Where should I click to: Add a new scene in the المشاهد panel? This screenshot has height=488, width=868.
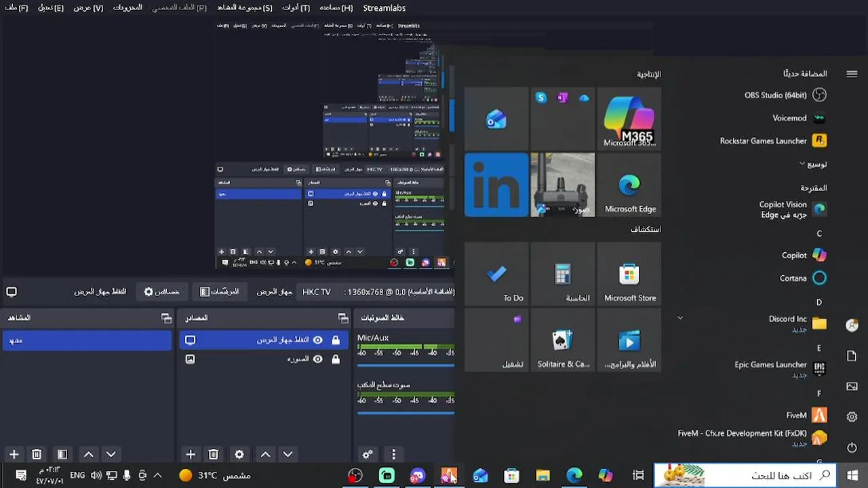[x=14, y=454]
